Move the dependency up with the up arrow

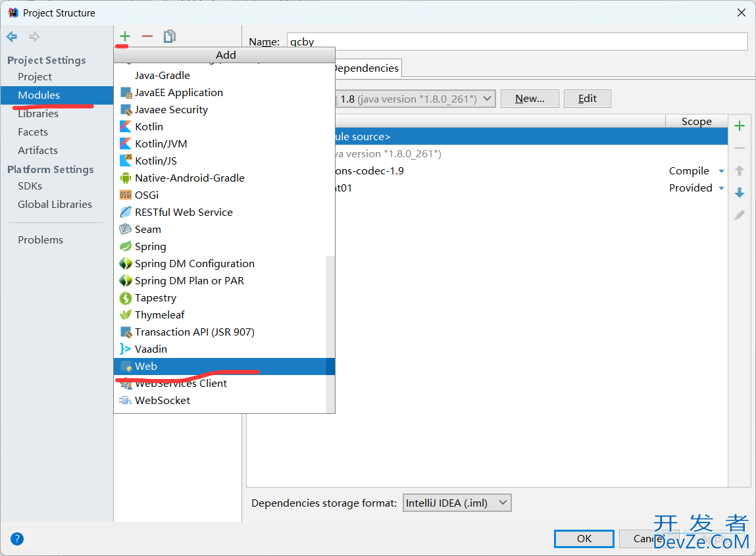[739, 170]
